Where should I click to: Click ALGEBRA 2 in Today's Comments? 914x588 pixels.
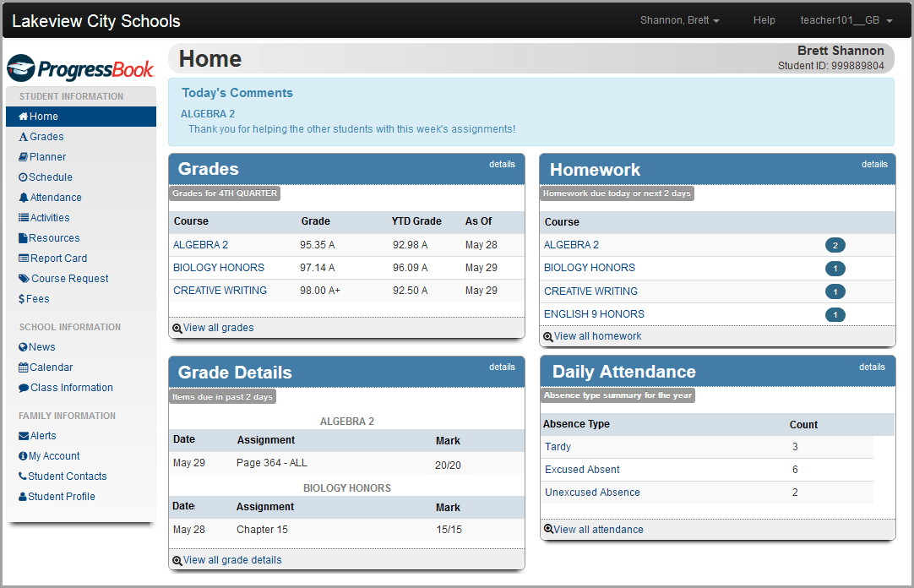pyautogui.click(x=208, y=114)
